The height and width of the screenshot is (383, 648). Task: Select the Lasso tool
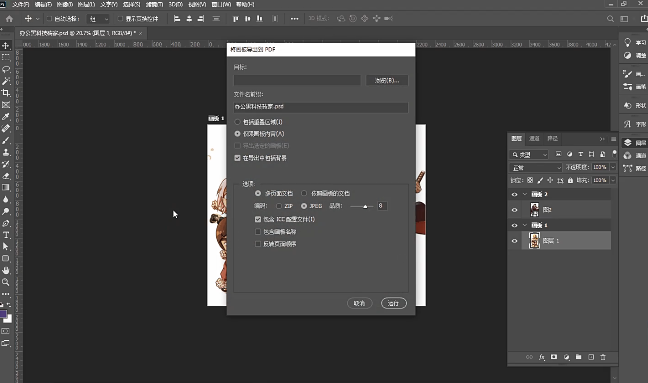tap(6, 69)
